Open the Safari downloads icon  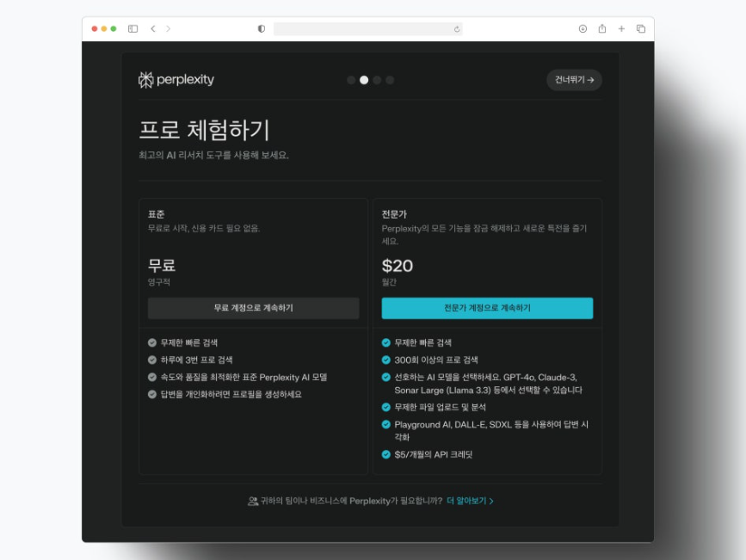[x=583, y=28]
